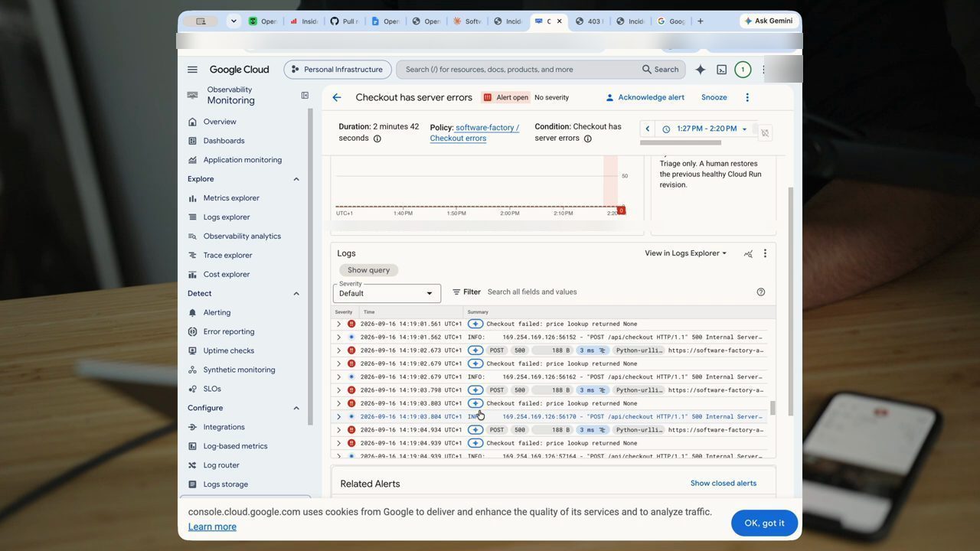Open more options beside Snooze
Image resolution: width=980 pixels, height=551 pixels.
click(747, 97)
